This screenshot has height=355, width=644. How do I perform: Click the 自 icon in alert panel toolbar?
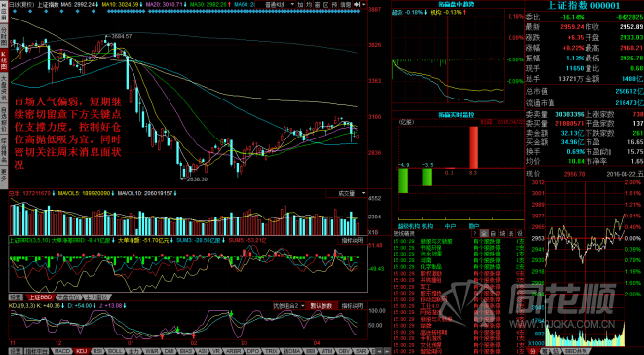click(494, 233)
